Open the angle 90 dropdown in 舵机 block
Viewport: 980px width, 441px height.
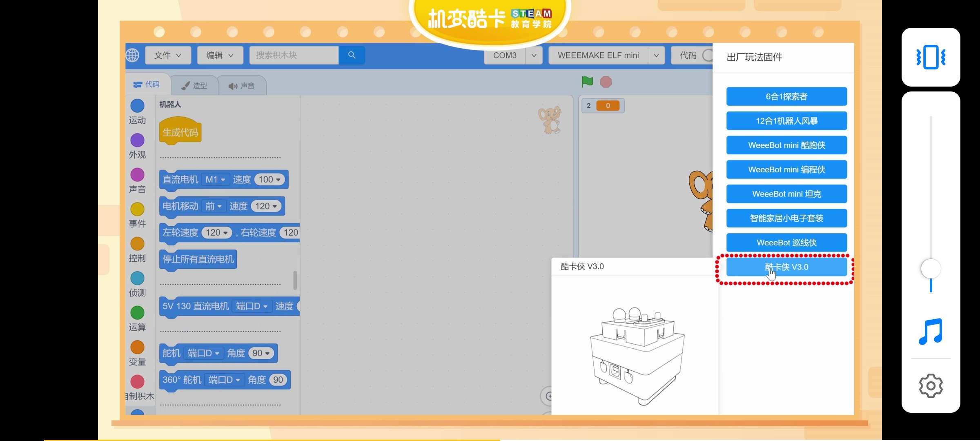[x=261, y=353]
